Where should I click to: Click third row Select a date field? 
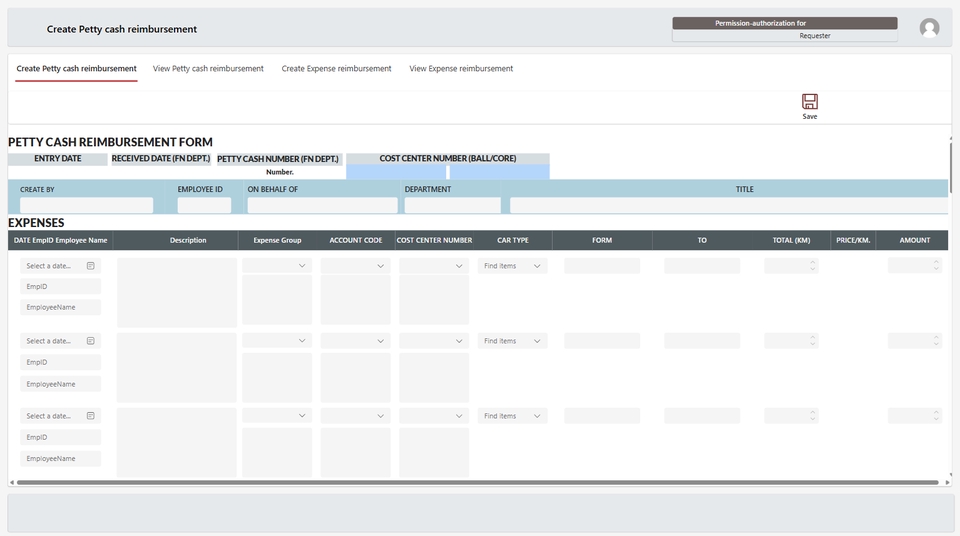(x=60, y=416)
